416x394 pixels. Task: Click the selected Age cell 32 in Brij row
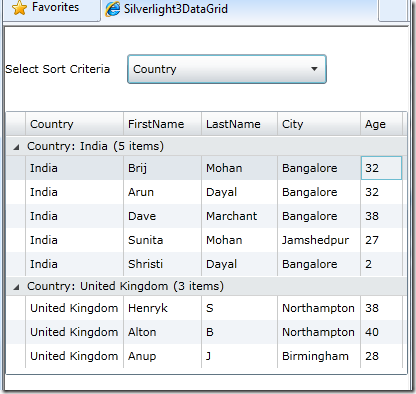(381, 168)
